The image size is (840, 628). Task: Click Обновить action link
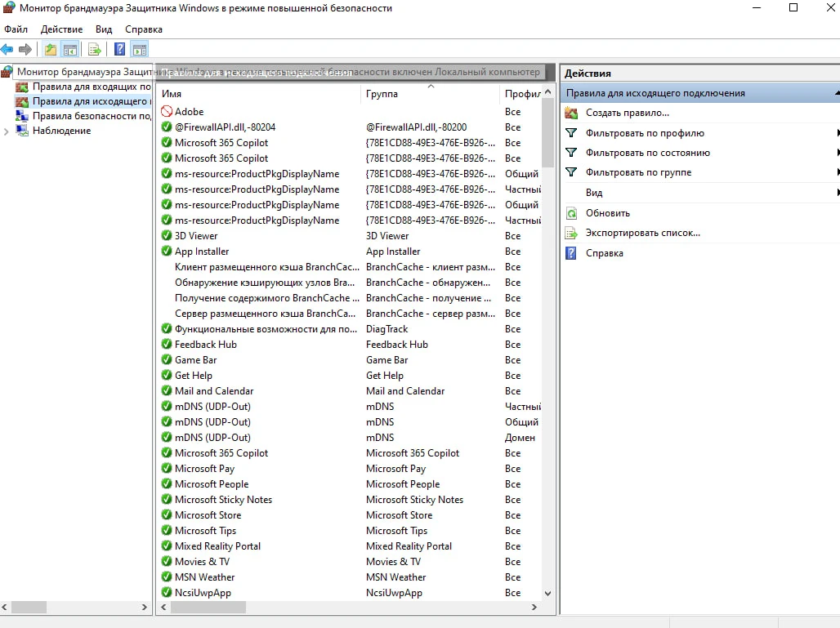point(607,213)
